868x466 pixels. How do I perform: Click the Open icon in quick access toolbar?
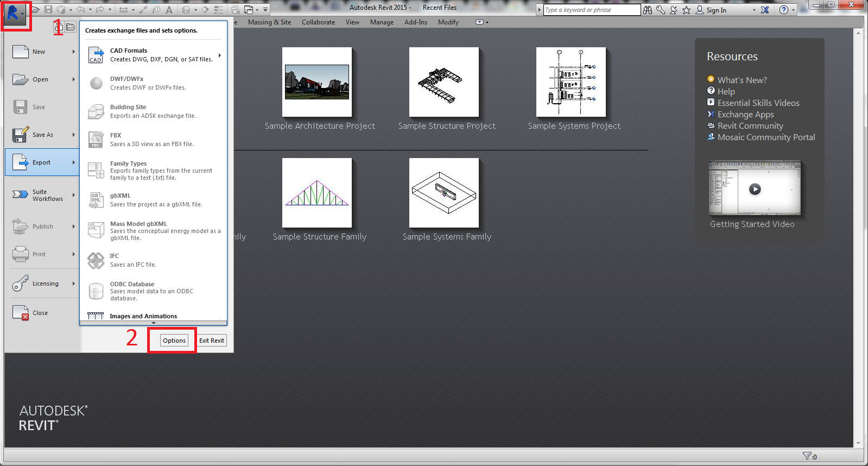(36, 9)
